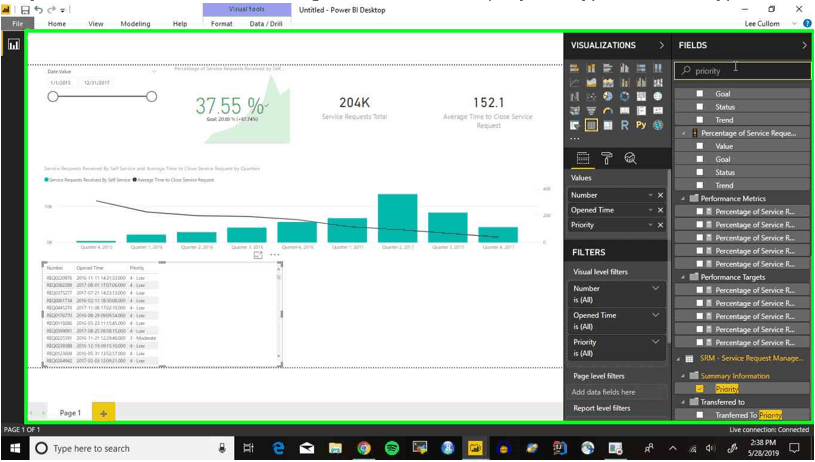The width and height of the screenshot is (815, 462).
Task: Open the Home ribbon tab
Action: tap(57, 24)
